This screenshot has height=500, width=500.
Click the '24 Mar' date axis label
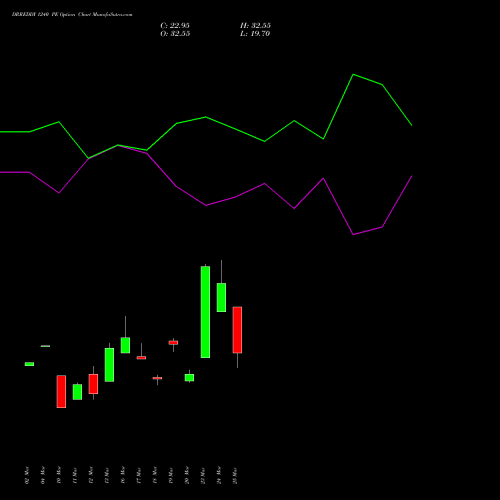[219, 475]
